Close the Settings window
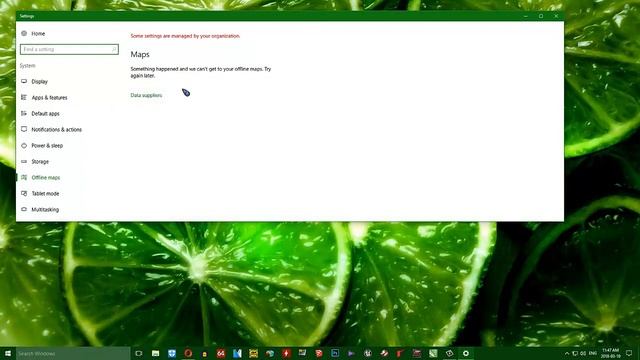The width and height of the screenshot is (640, 360). [556, 16]
